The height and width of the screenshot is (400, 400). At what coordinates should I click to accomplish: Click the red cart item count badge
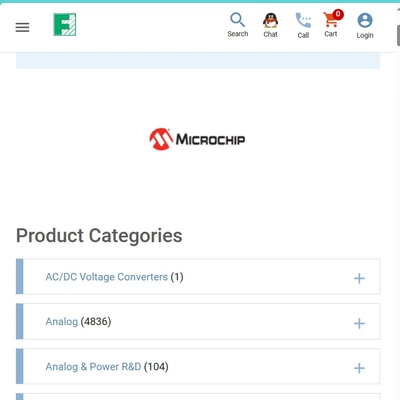tap(338, 14)
